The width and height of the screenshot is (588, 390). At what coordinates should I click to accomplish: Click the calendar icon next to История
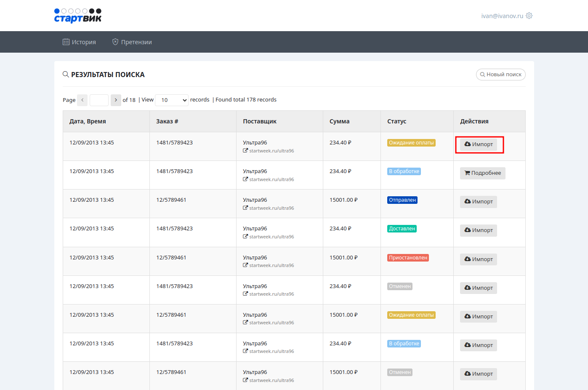(66, 42)
